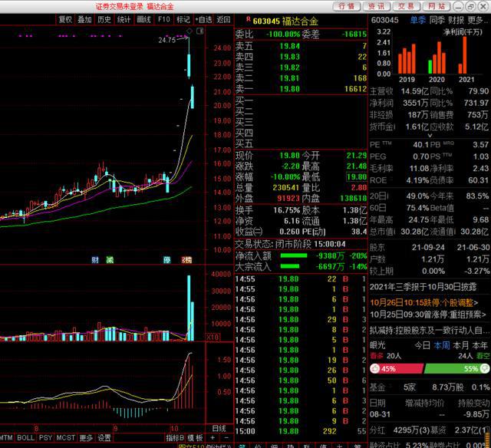Click the 卖一 19.80 order row
This screenshot has width=491, height=448.
click(301, 89)
